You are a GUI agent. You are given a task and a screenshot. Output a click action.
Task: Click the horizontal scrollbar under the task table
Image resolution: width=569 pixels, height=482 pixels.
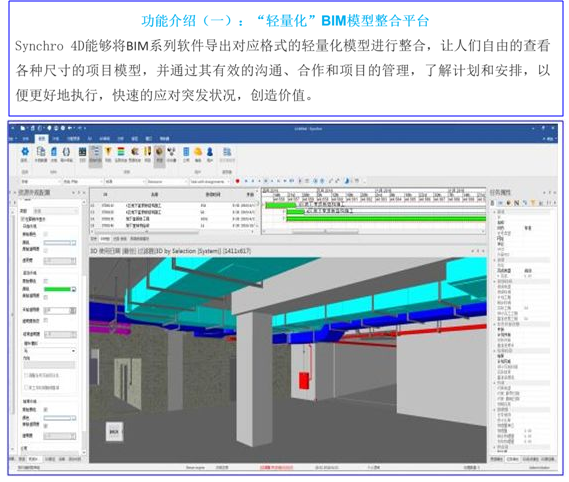pyautogui.click(x=146, y=232)
